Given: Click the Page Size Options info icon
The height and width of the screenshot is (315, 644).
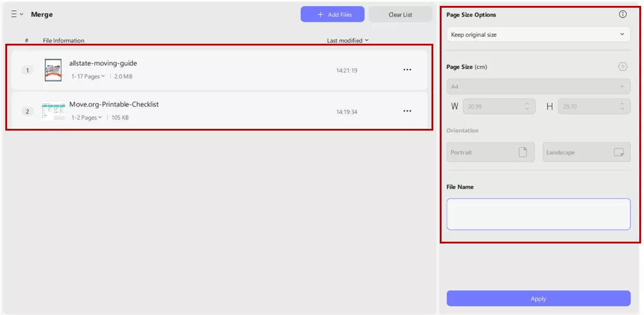Looking at the screenshot, I should point(623,14).
